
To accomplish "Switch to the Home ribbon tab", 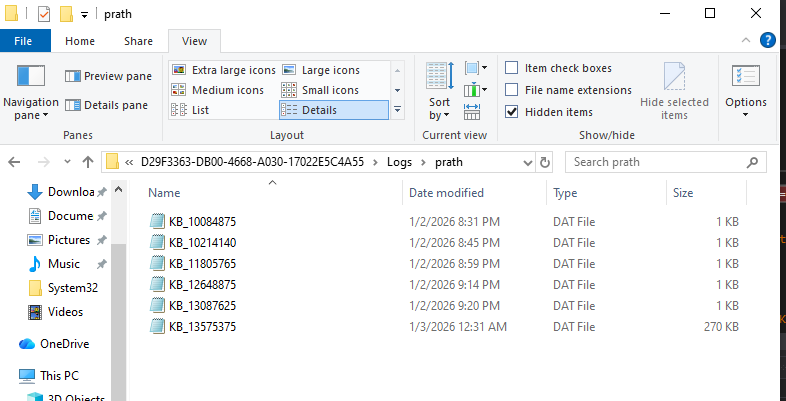I will (80, 41).
